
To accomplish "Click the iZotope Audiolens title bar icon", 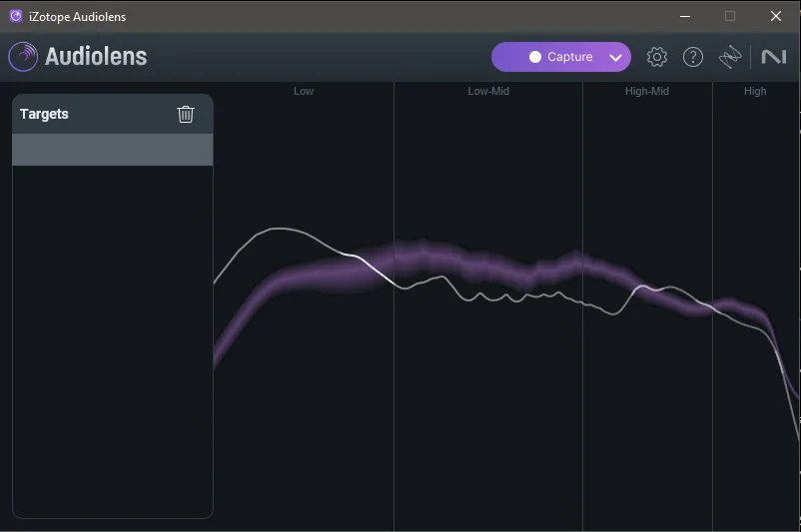I will tap(16, 16).
